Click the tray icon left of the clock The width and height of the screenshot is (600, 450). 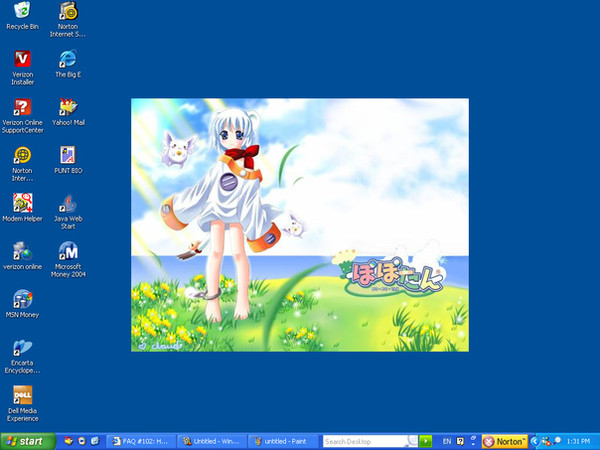click(x=557, y=441)
